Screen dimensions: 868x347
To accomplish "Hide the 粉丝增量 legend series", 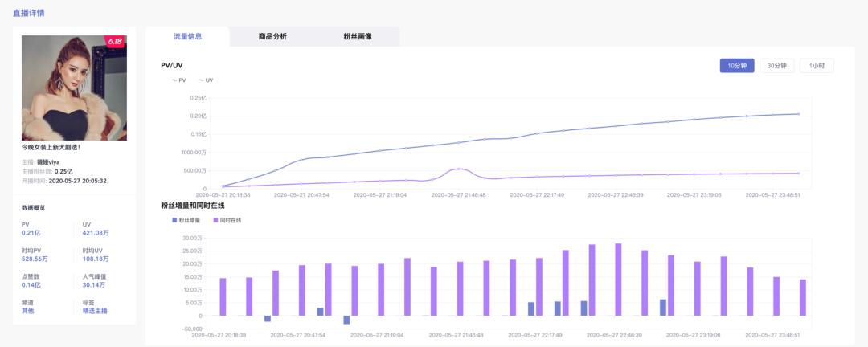I will pyautogui.click(x=189, y=219).
